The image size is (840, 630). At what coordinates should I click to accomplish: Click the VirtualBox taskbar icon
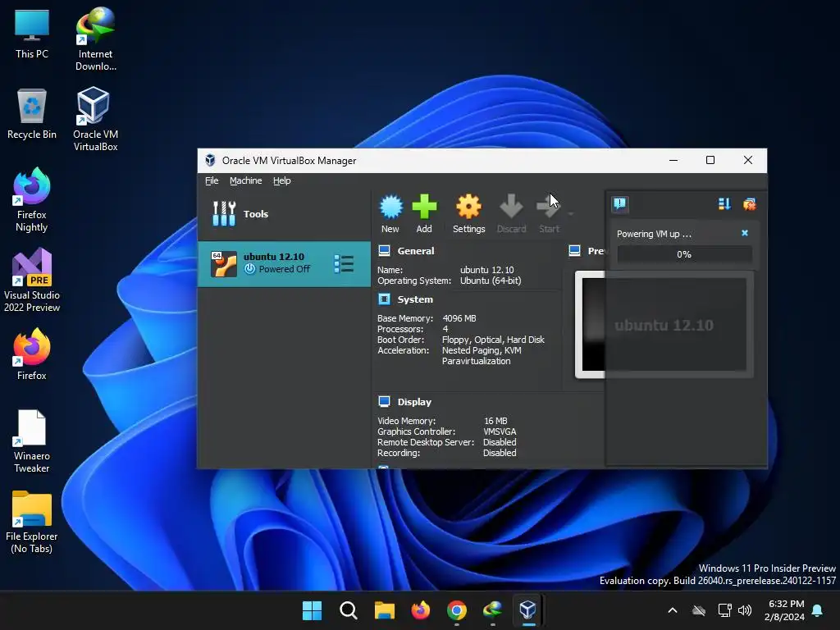click(528, 610)
